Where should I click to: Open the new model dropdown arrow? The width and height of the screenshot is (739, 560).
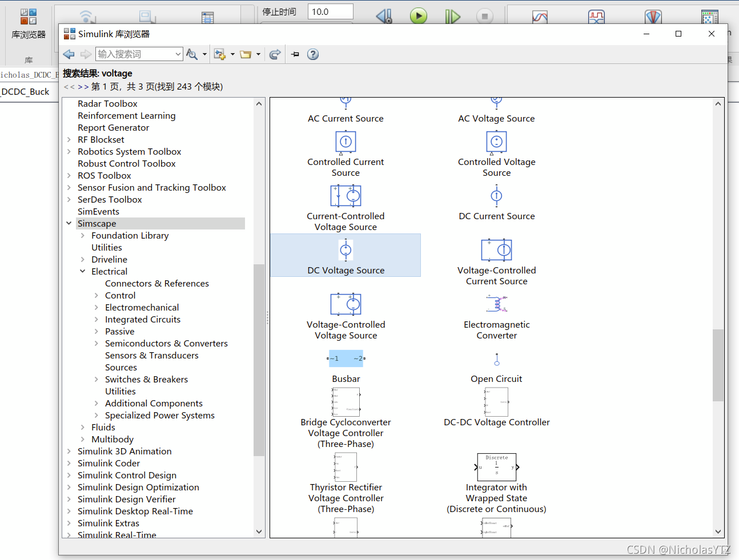[232, 54]
